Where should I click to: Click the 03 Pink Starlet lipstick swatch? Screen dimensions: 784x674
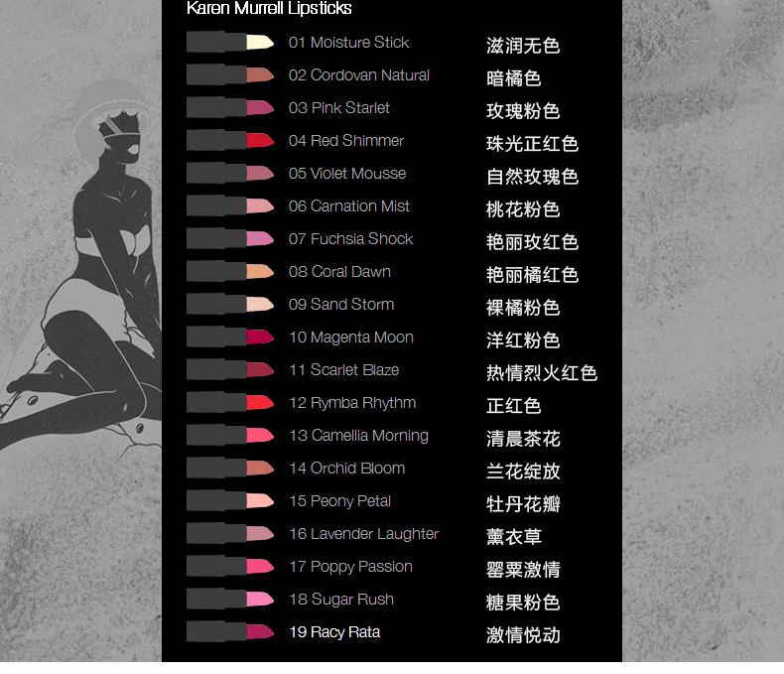click(230, 108)
